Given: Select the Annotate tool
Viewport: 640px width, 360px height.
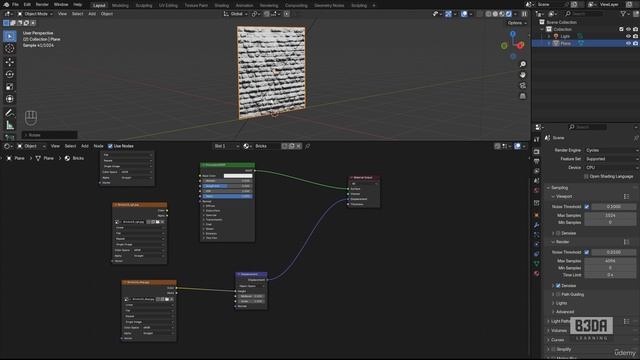Looking at the screenshot, I should [x=10, y=113].
